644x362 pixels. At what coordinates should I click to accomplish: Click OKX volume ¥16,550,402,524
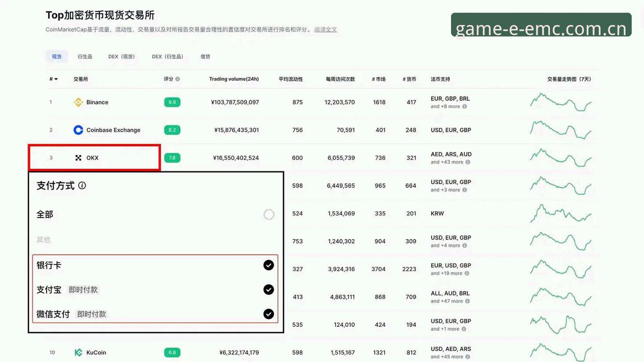point(236,158)
